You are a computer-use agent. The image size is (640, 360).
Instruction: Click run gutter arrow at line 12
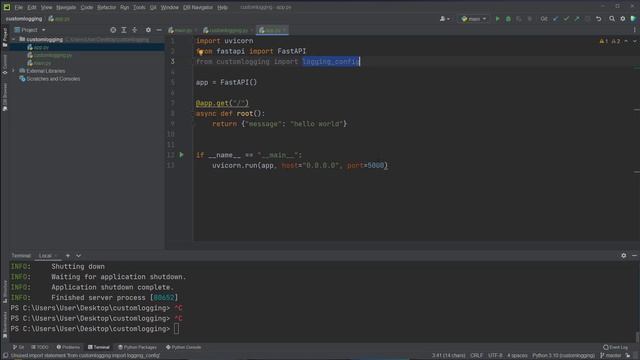182,155
